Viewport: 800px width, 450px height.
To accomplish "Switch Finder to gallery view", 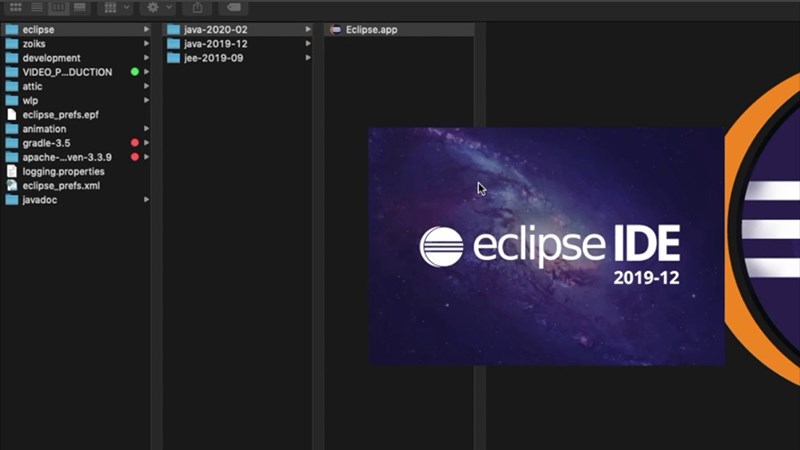I will click(x=80, y=7).
